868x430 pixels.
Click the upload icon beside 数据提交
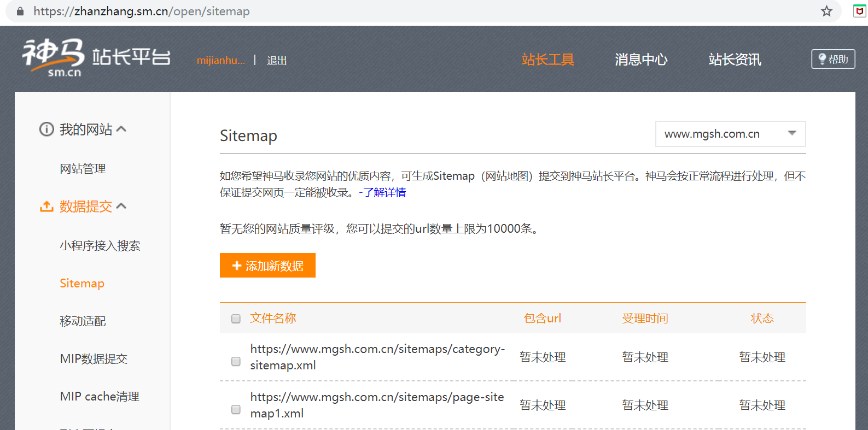[x=46, y=207]
